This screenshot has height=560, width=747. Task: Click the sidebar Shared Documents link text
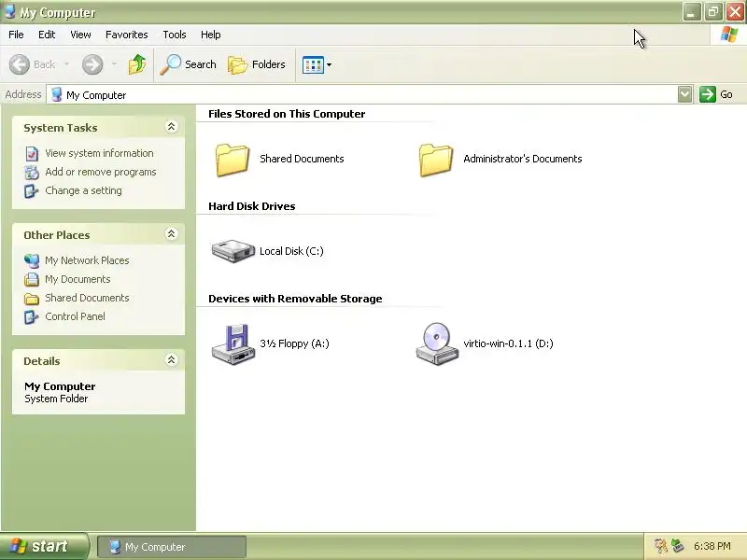tap(87, 298)
